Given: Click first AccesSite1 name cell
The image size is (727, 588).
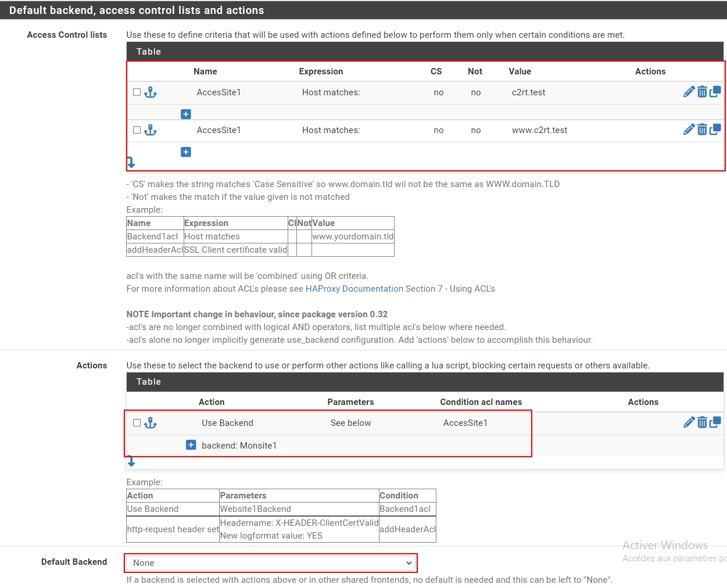Looking at the screenshot, I should point(219,92).
